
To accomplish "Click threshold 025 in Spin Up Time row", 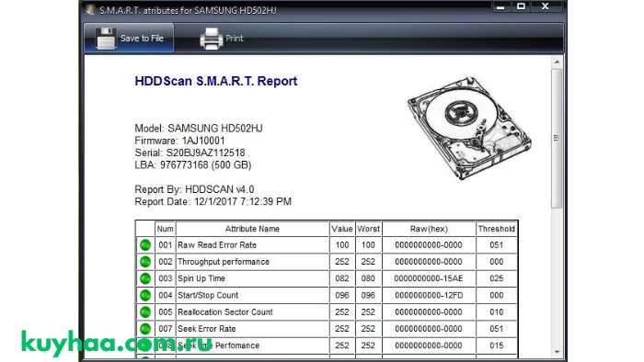I will [x=497, y=278].
